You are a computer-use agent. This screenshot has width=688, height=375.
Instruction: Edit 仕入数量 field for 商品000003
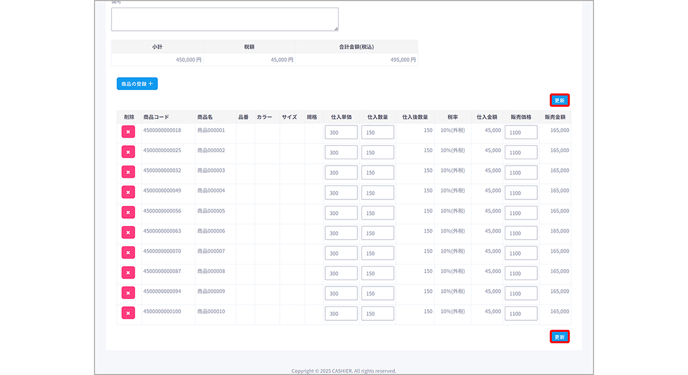click(378, 172)
